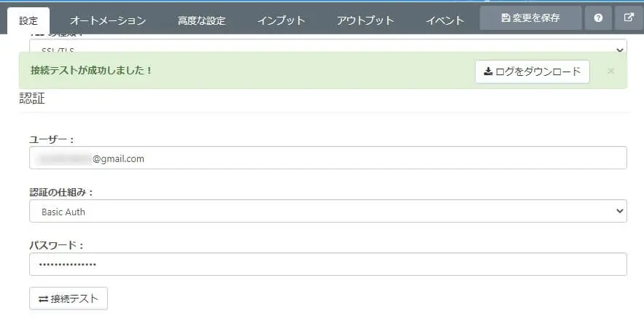
Task: Switch to the アウトプット tab
Action: click(x=365, y=20)
